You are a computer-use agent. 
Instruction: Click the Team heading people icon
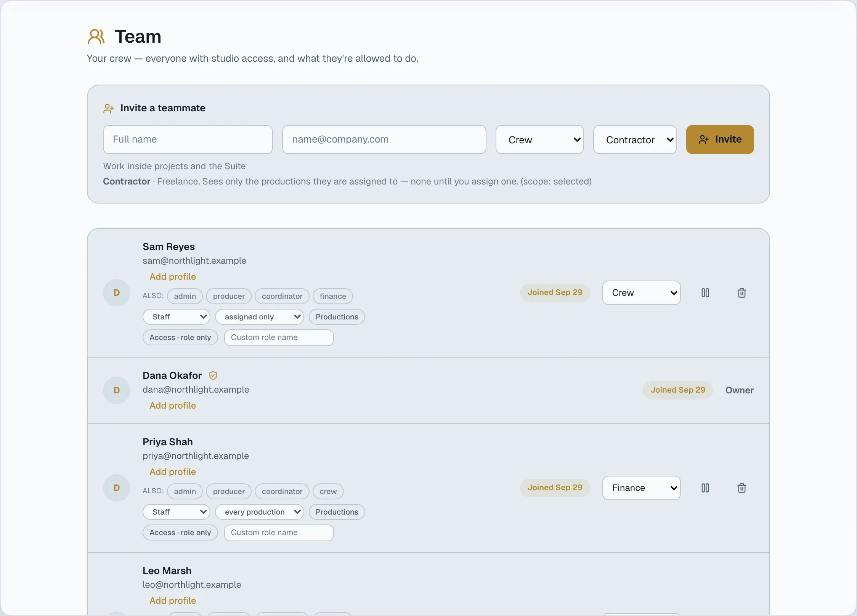tap(96, 37)
